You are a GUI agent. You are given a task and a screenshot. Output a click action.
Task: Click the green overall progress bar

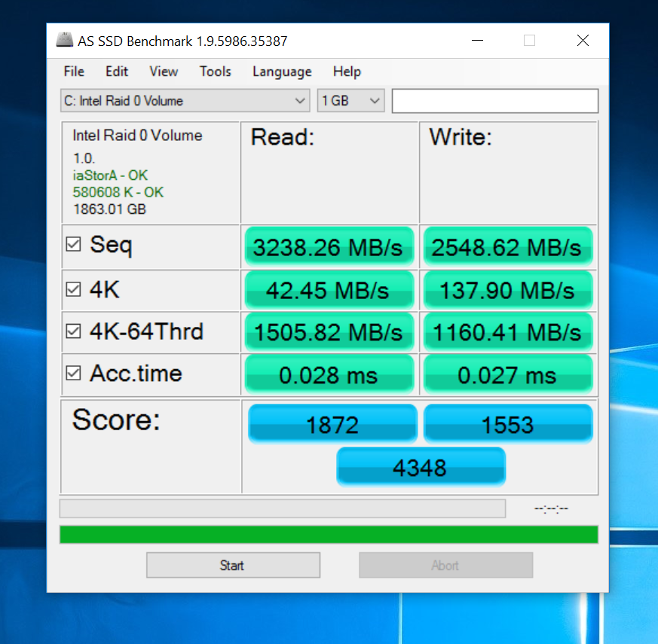point(329,535)
